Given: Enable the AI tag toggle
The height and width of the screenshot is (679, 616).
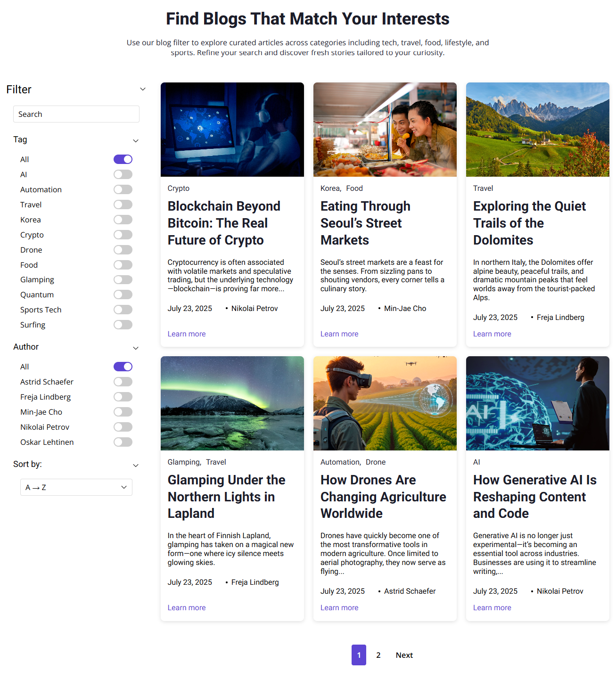Looking at the screenshot, I should tap(123, 174).
